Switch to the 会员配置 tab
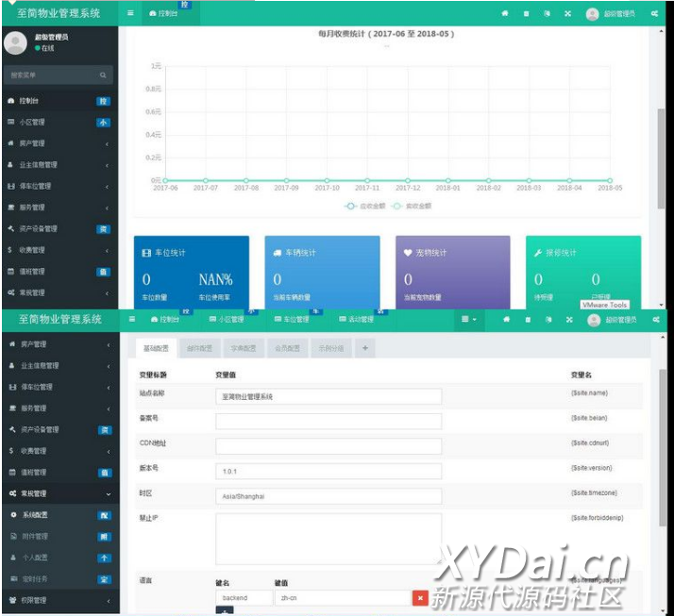674x616 pixels. 287,348
